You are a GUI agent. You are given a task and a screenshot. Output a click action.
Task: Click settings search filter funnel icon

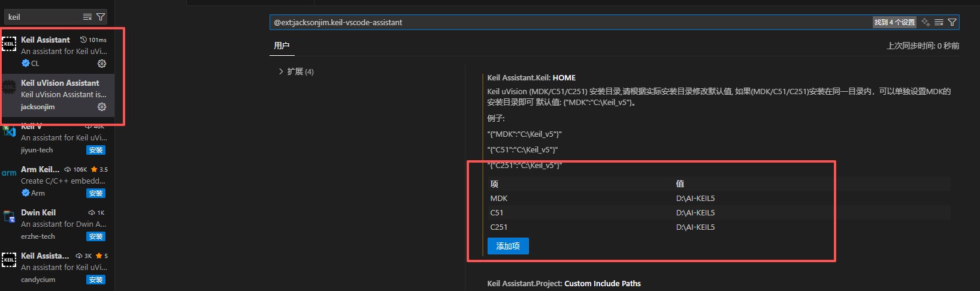pyautogui.click(x=952, y=22)
